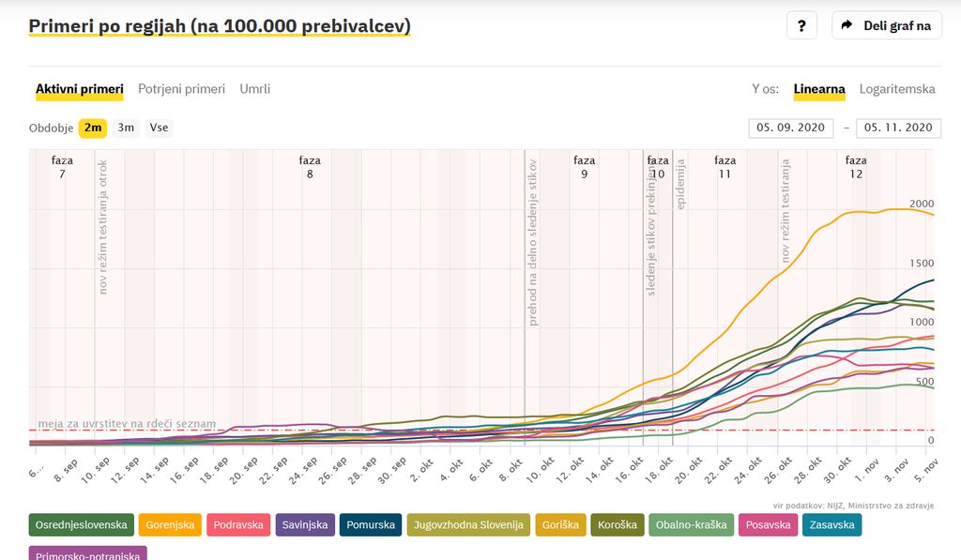Open the end date field 05. 11. 2020
The width and height of the screenshot is (961, 560).
point(898,128)
